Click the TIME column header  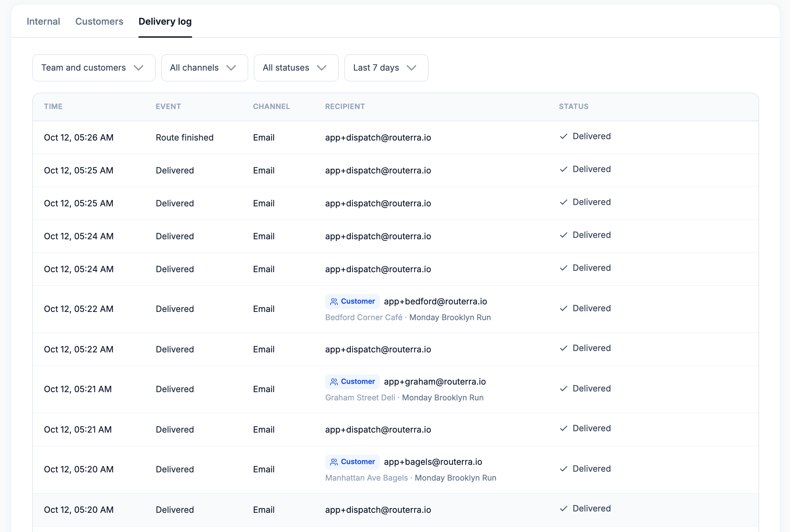point(53,107)
